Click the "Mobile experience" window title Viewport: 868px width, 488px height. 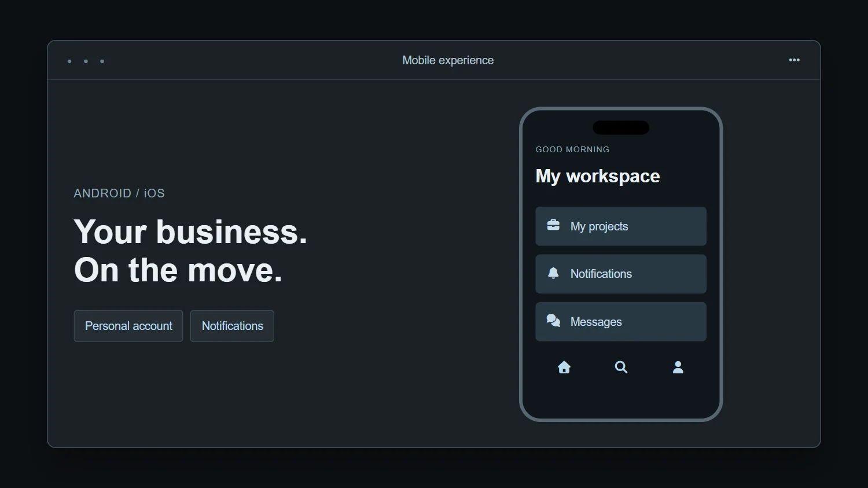click(448, 60)
